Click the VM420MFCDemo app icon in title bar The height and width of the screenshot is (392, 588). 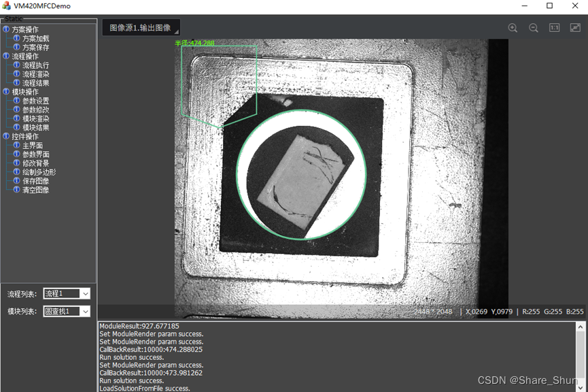6,5
